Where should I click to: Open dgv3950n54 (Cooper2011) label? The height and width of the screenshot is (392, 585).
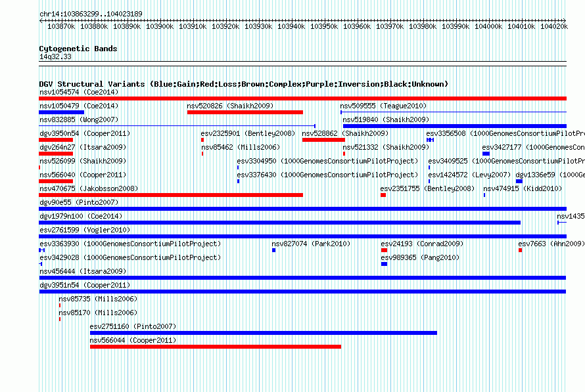(x=85, y=133)
